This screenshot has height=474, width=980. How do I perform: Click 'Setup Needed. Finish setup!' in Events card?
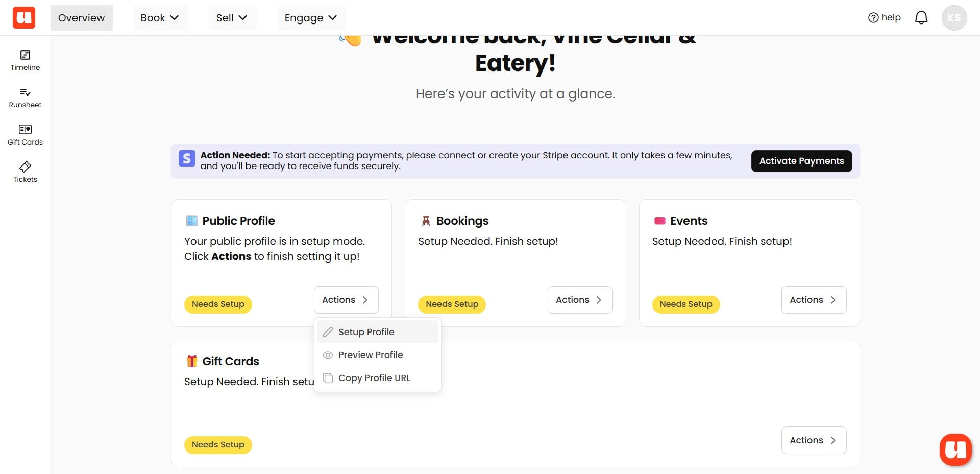[722, 241]
